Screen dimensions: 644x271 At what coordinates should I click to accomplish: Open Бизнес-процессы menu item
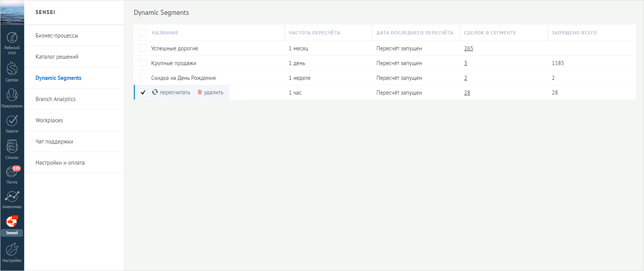pyautogui.click(x=74, y=36)
